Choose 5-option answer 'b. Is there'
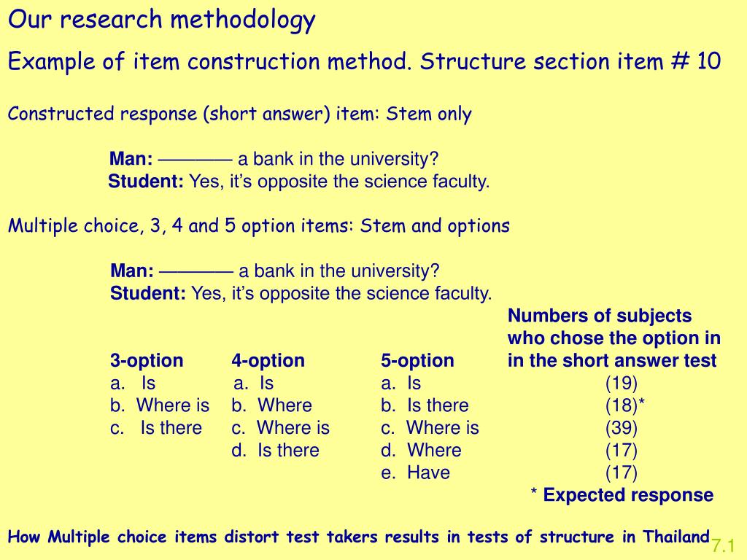 425,405
